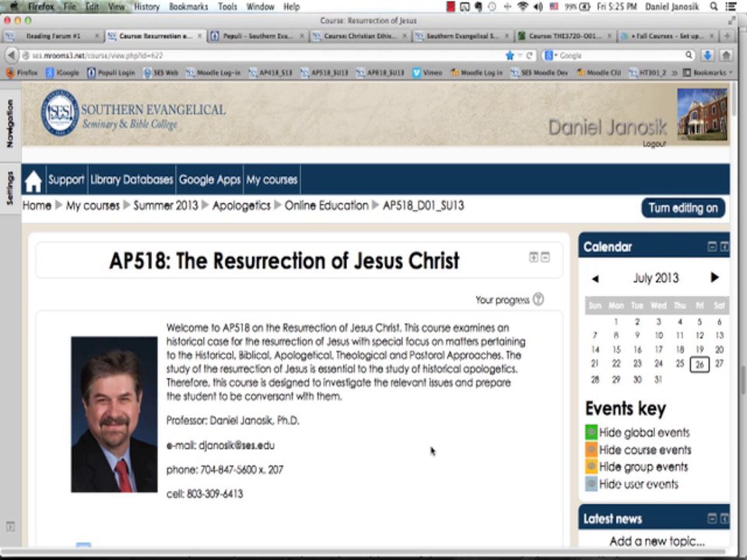Click the Hide group events color swatch
This screenshot has height=560, width=747.
591,466
